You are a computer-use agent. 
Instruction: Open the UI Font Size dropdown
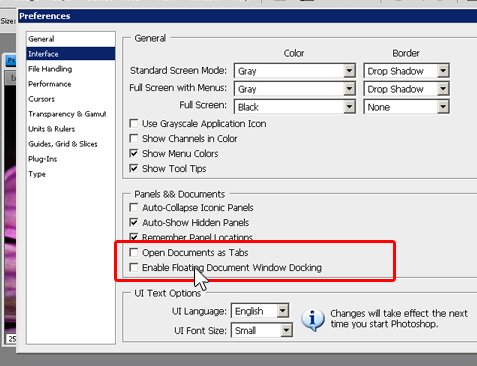click(262, 330)
